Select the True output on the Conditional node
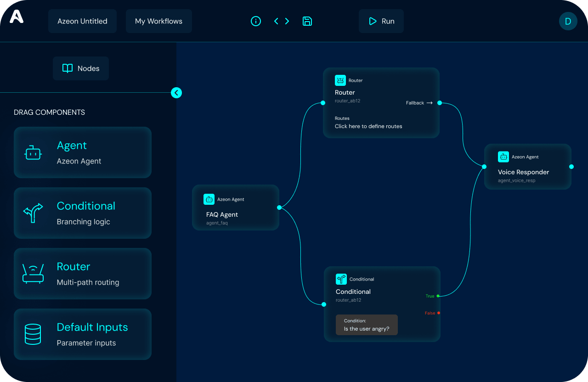This screenshot has height=382, width=588. click(x=437, y=296)
